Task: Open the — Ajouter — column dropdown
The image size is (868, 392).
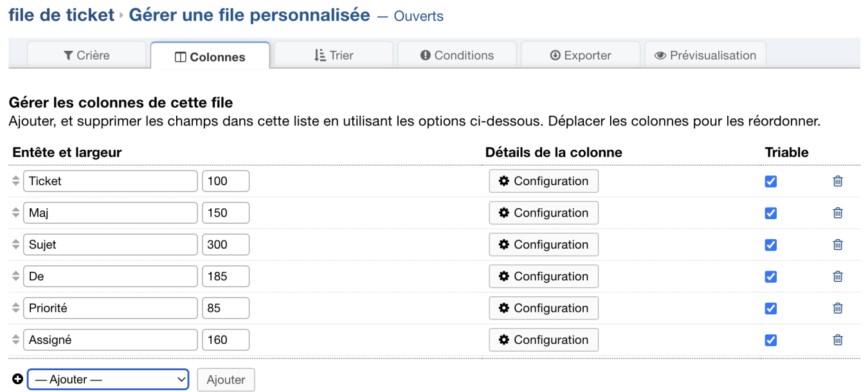Action: tap(108, 380)
